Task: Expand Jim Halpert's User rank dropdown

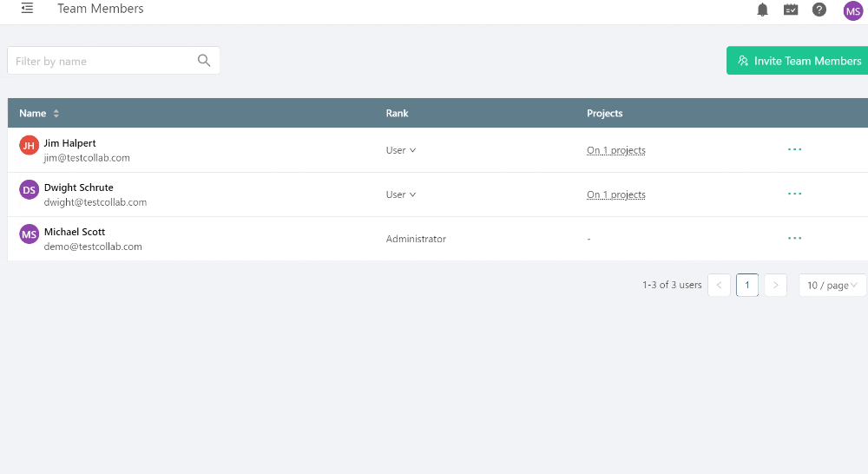Action: 401,150
